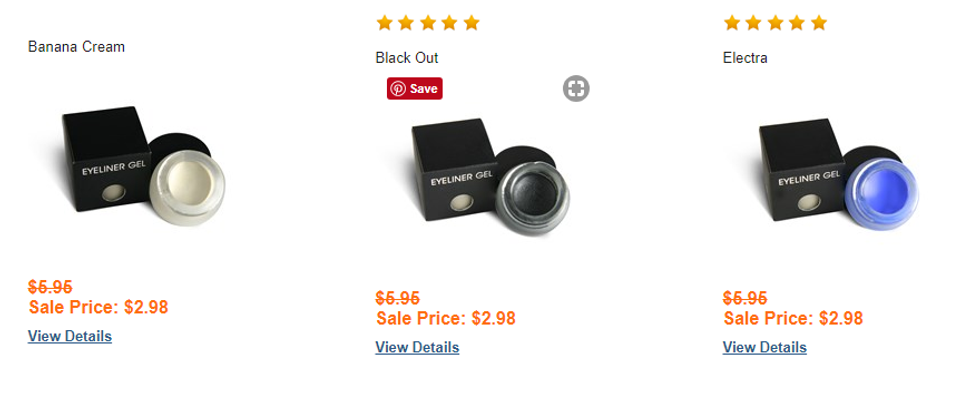This screenshot has width=980, height=400.
Task: Click the fifth star of Electra rating
Action: coord(819,22)
